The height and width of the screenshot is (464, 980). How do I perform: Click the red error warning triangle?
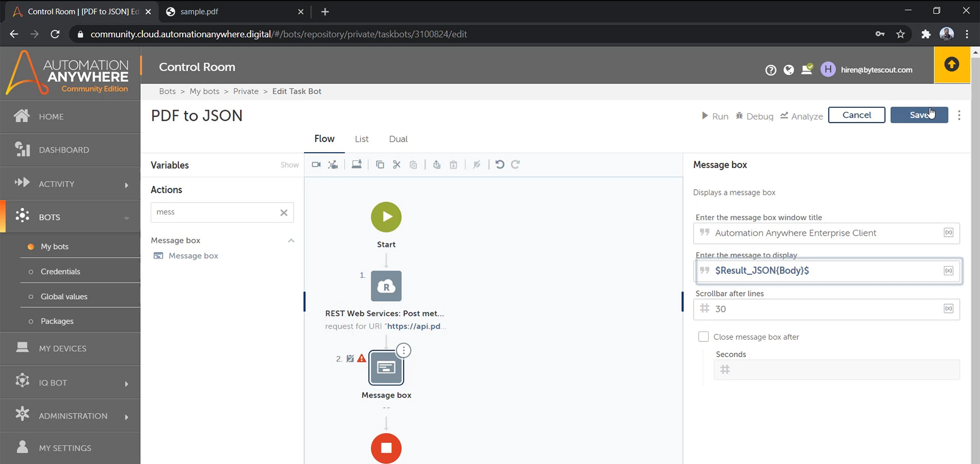tap(362, 358)
